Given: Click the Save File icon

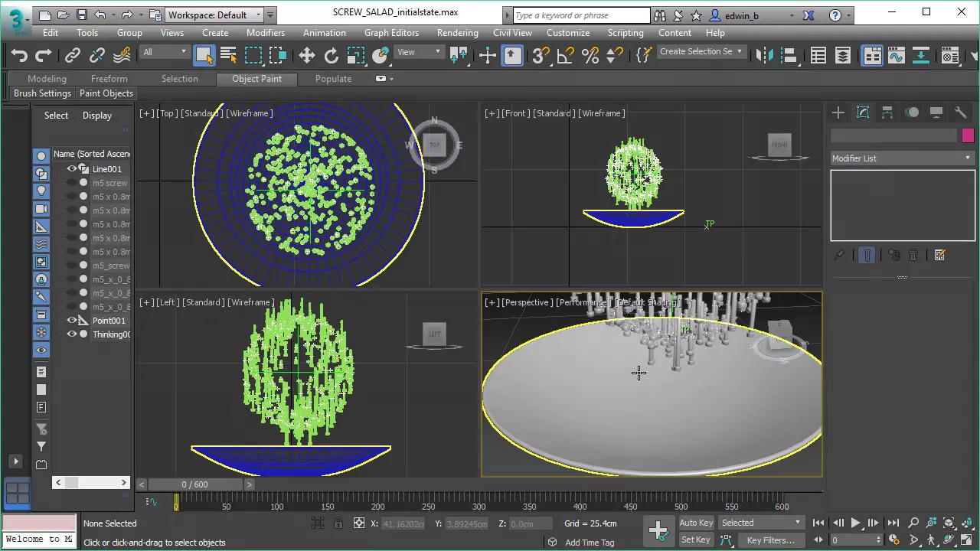Looking at the screenshot, I should (82, 15).
